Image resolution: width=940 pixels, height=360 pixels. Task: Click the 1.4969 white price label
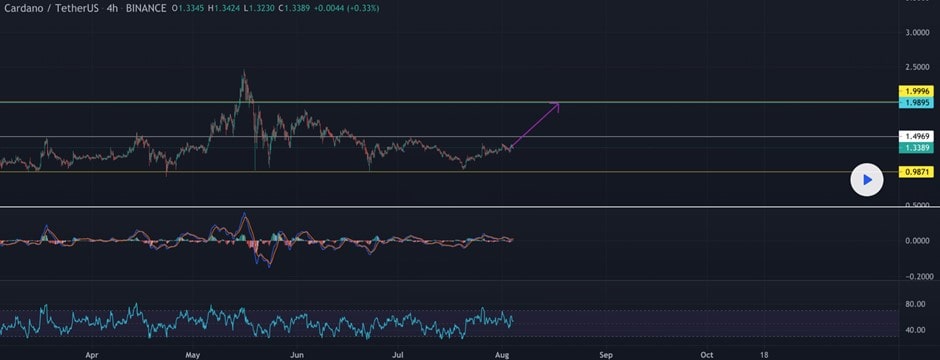coord(916,137)
